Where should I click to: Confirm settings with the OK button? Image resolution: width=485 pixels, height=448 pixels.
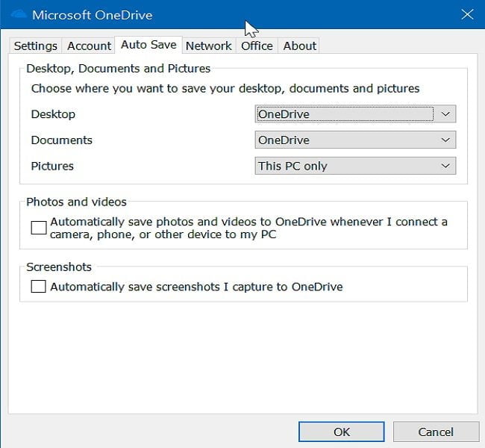pos(342,432)
